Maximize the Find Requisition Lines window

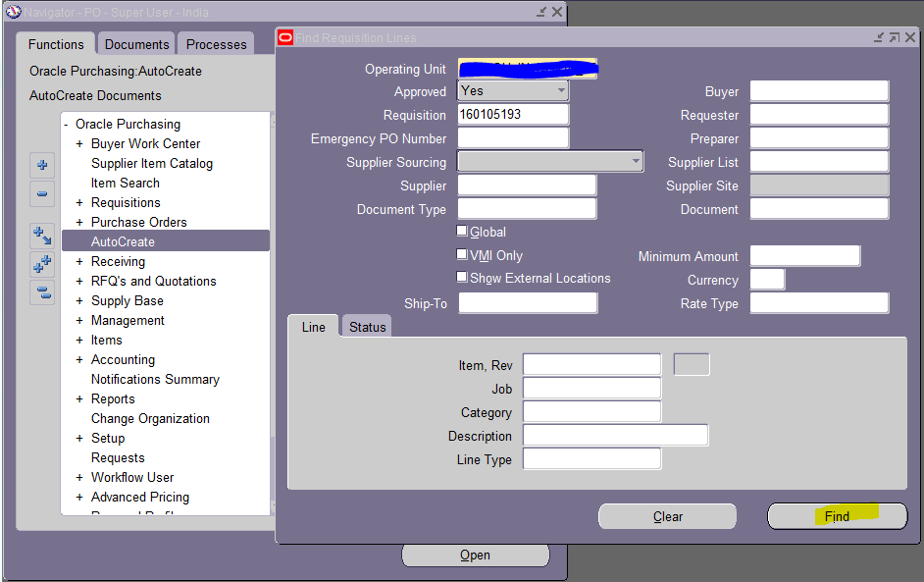pyautogui.click(x=894, y=36)
